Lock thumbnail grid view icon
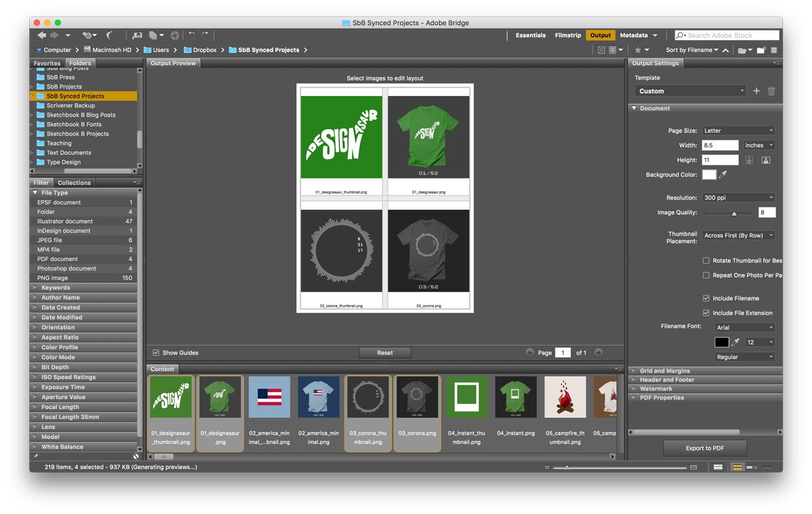812x514 pixels. click(x=718, y=467)
